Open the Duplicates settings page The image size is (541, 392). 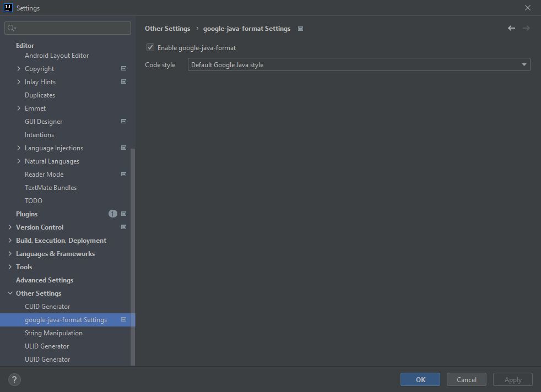tap(40, 95)
